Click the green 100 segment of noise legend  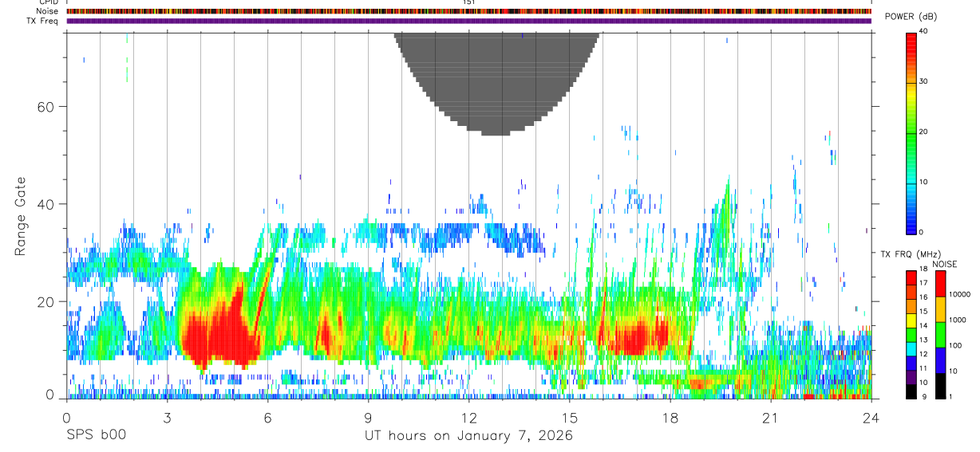coord(941,335)
